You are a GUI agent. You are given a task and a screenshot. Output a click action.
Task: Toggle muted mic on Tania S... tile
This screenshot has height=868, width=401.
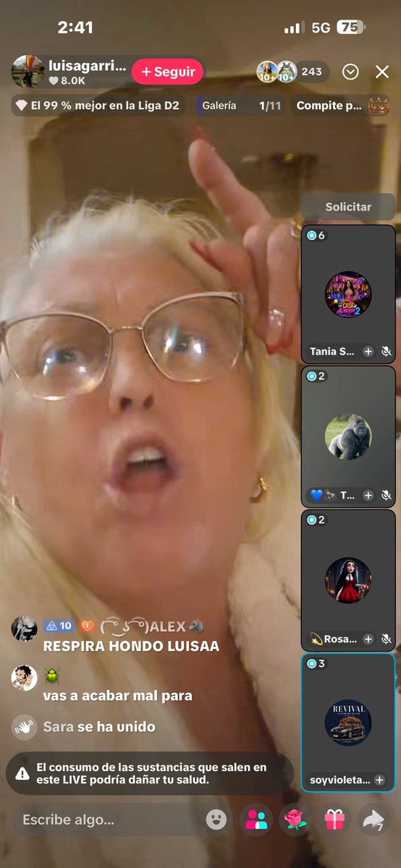click(x=387, y=352)
